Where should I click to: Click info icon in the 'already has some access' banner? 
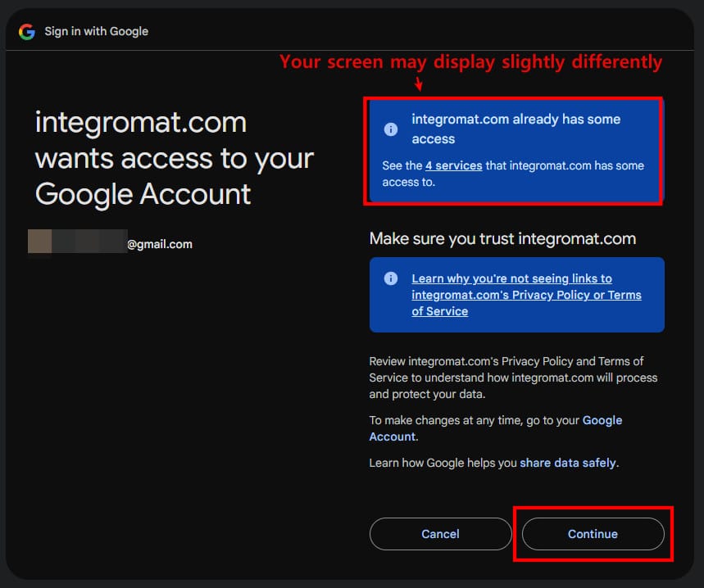click(391, 129)
